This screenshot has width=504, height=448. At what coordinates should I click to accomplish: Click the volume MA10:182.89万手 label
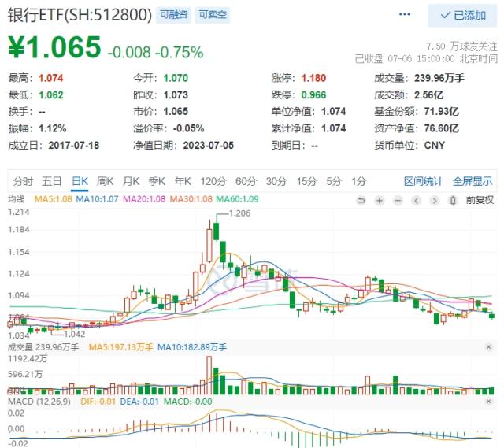click(x=192, y=347)
